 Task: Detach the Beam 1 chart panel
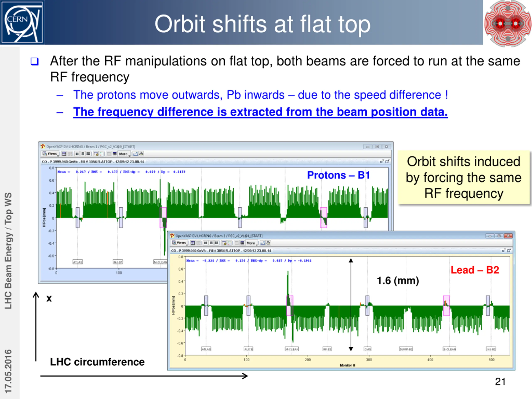pyautogui.click(x=382, y=161)
